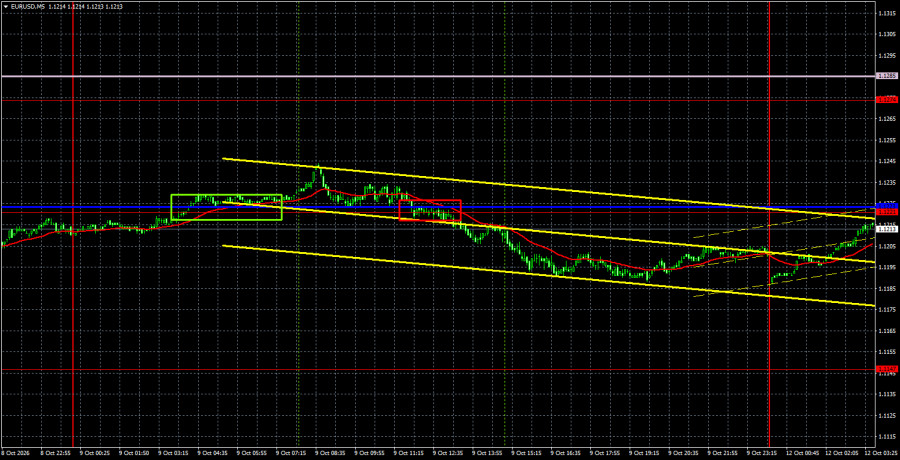Click price scale value 1.1165
Viewport: 900px width, 460px height.
pyautogui.click(x=887, y=331)
